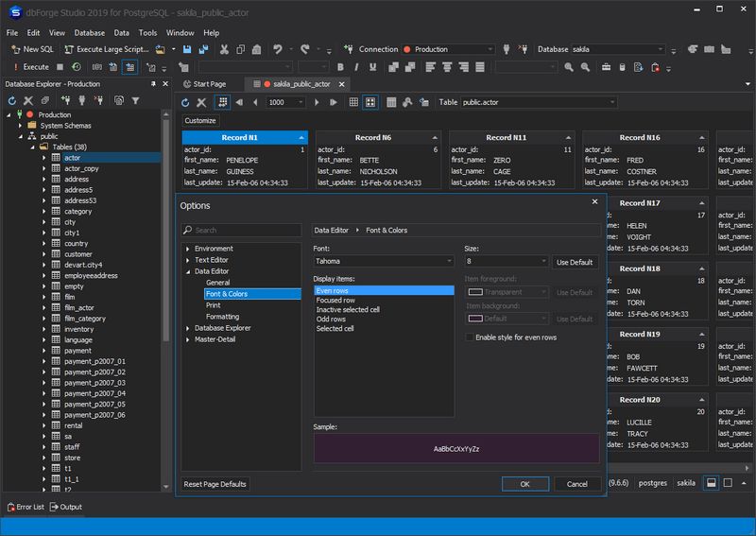The height and width of the screenshot is (536, 756).
Task: Click the filter icon in Database Explorer
Action: coord(137,100)
